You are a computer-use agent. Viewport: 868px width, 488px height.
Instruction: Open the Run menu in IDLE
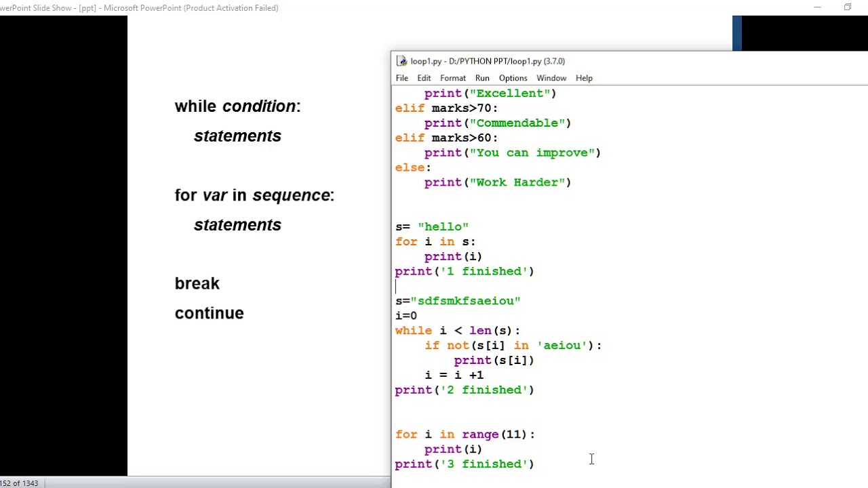[x=482, y=78]
